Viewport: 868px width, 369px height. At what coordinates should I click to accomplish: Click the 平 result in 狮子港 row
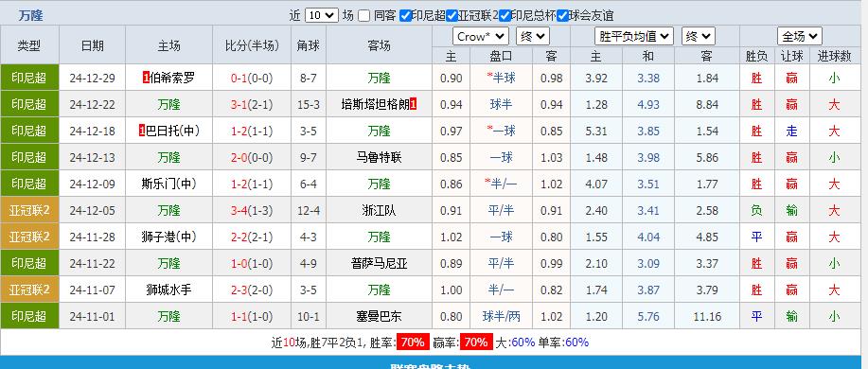tap(756, 237)
